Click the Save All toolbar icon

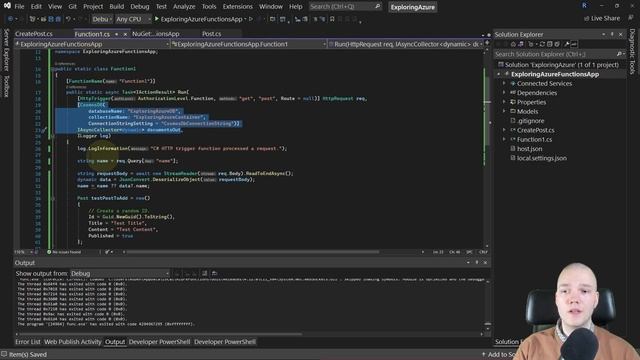(x=58, y=19)
